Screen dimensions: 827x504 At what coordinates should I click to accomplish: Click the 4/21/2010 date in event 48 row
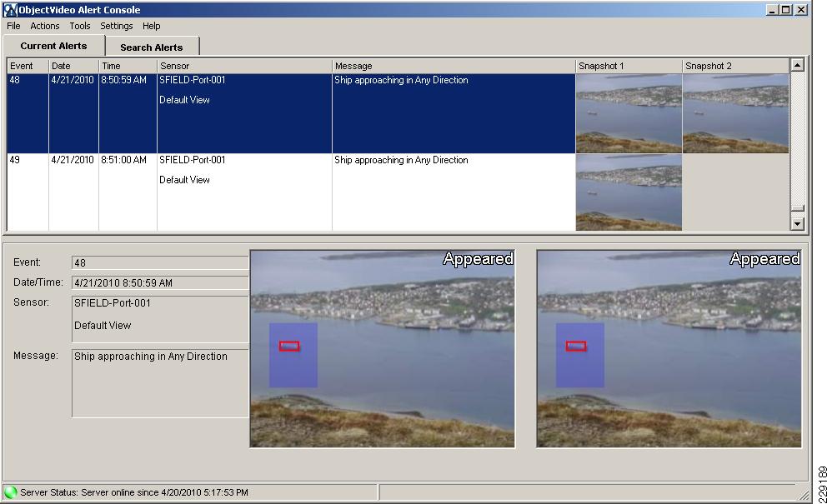pos(73,113)
